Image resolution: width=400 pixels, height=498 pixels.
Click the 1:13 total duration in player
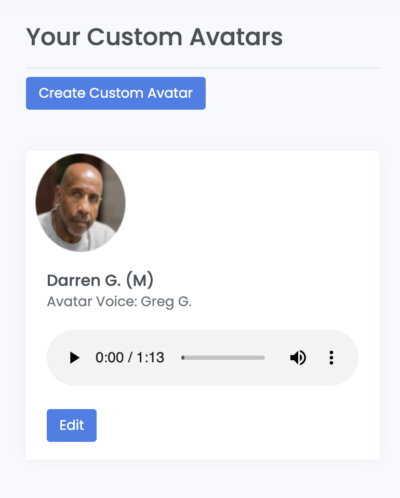pyautogui.click(x=150, y=358)
